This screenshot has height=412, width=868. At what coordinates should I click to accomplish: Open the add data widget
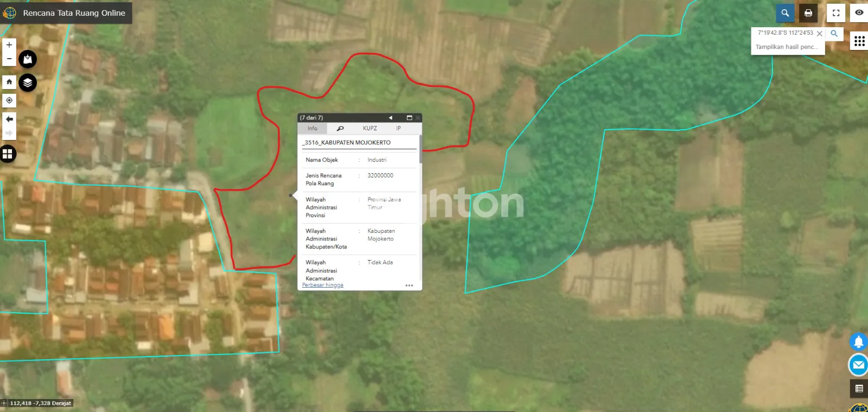[28, 59]
